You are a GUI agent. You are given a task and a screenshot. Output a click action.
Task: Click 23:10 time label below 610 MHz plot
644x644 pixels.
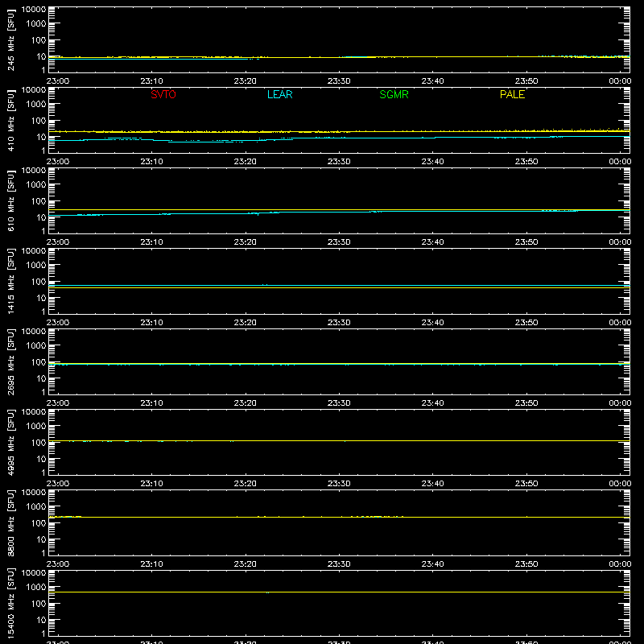151,242
